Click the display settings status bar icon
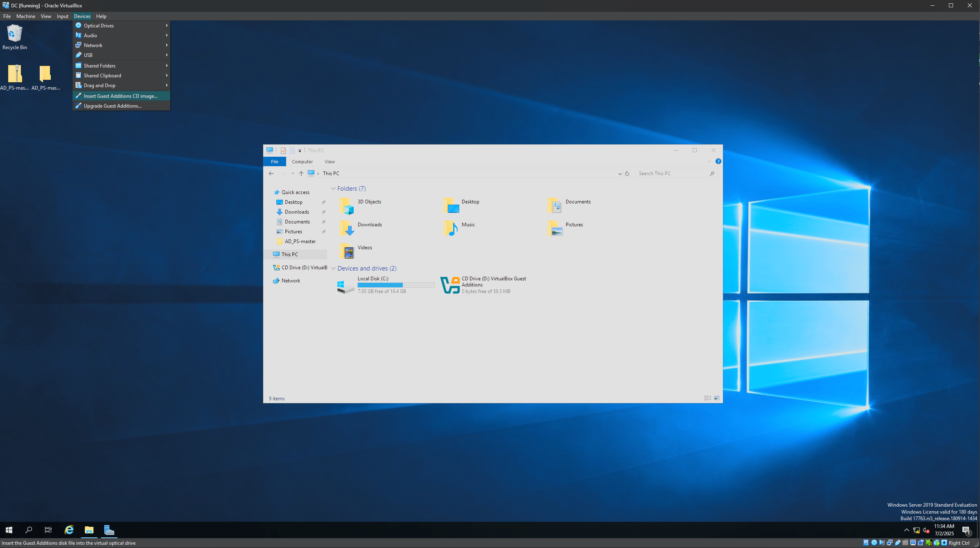 [x=913, y=543]
